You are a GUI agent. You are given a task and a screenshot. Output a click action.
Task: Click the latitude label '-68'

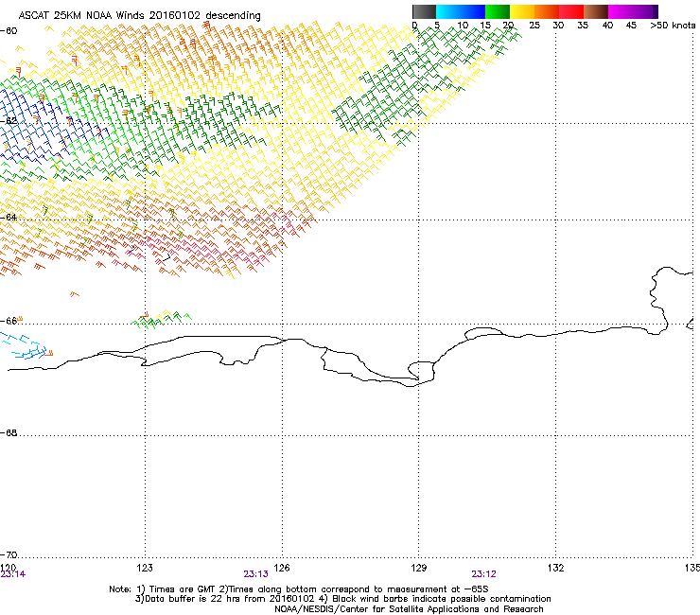point(9,433)
